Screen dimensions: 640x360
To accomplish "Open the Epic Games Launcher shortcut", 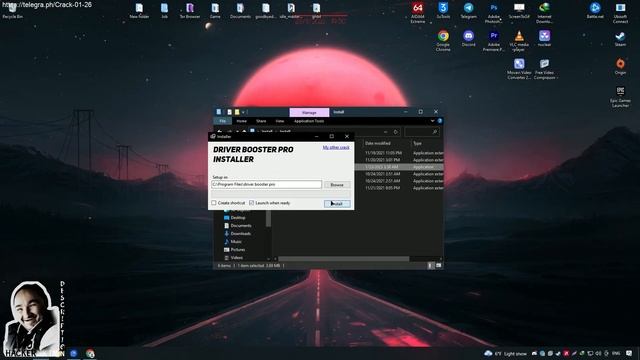I will (620, 96).
